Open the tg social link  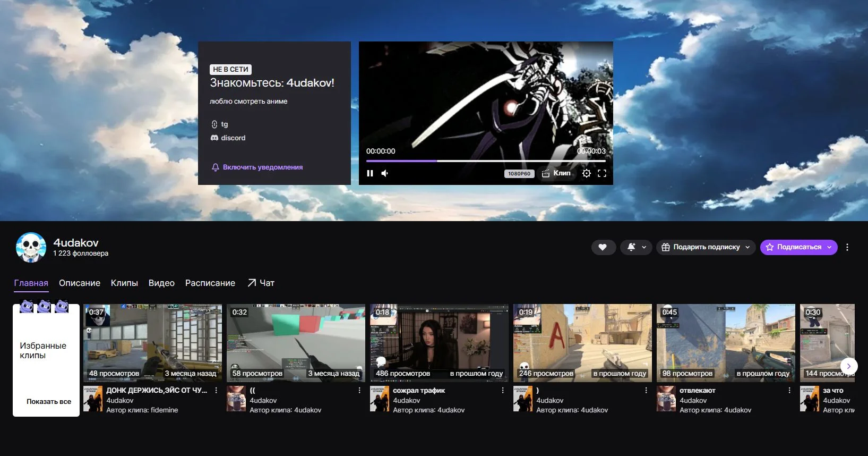tap(220, 124)
